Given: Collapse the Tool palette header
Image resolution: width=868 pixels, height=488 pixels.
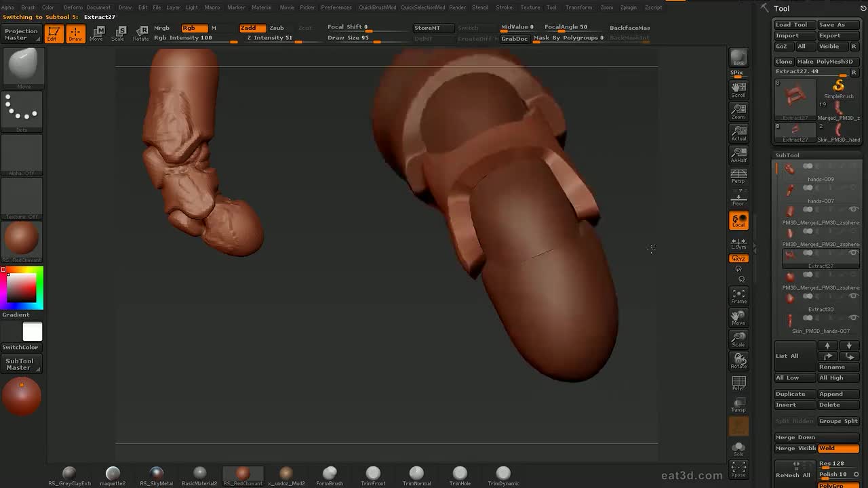Looking at the screenshot, I should click(782, 9).
